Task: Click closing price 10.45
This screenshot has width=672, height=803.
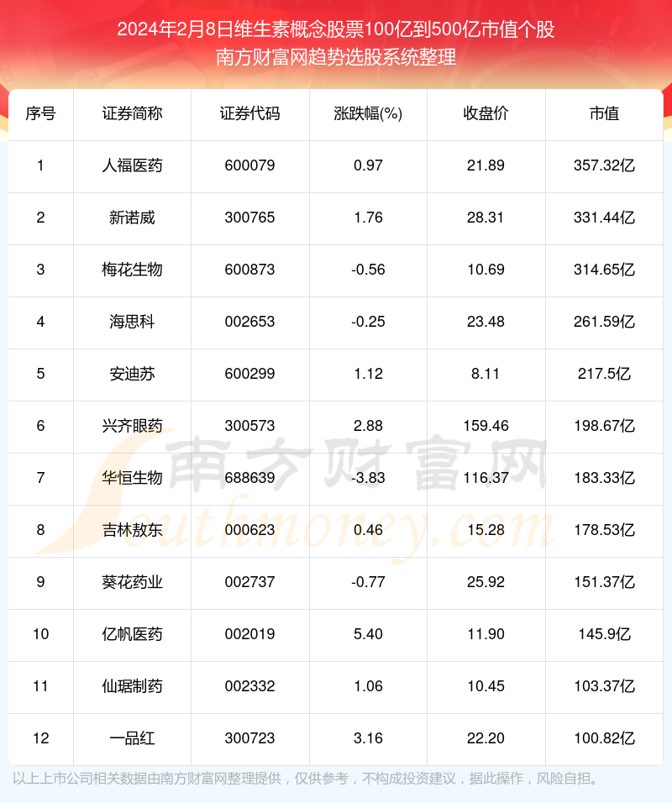Action: pos(486,687)
